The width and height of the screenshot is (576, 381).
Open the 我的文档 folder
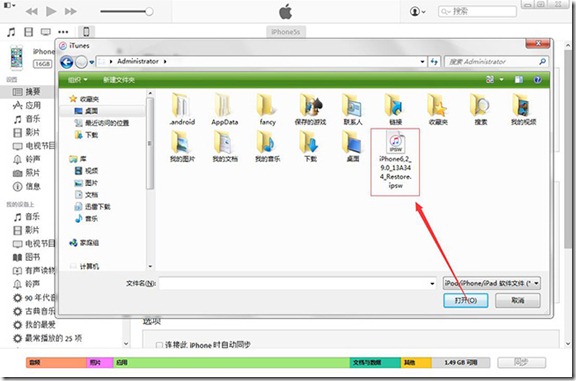tap(224, 147)
